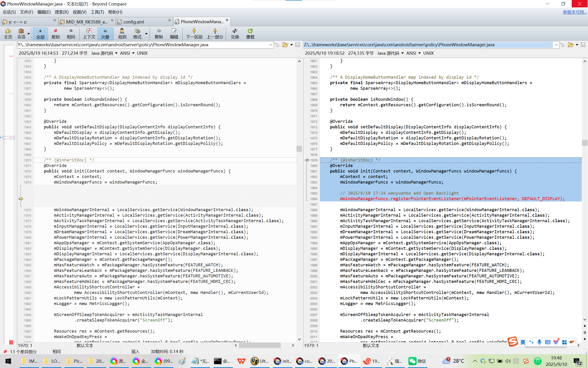
Task: Click the 新版本可用 update link
Action: point(575,12)
